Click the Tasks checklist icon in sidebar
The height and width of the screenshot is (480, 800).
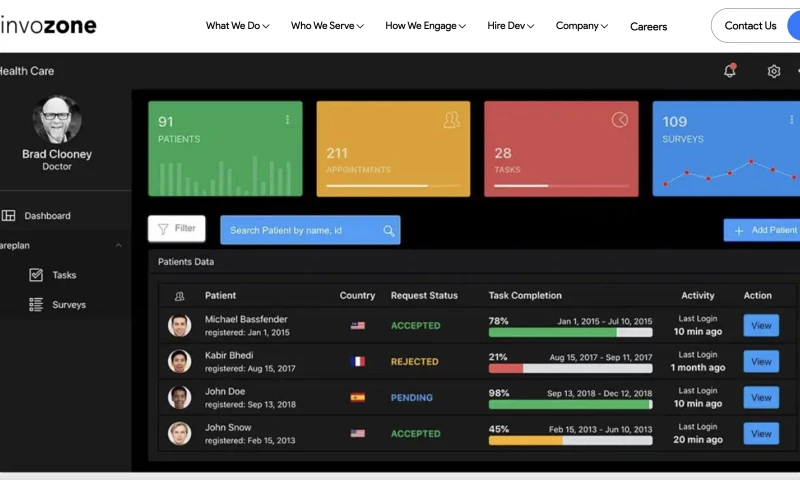point(36,275)
